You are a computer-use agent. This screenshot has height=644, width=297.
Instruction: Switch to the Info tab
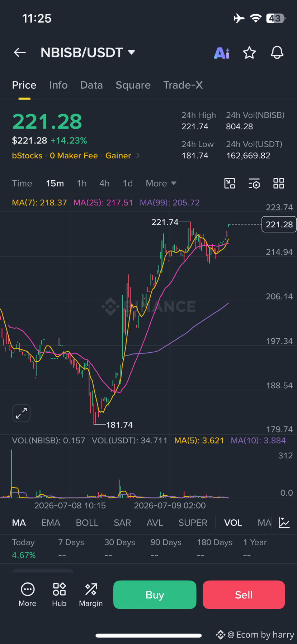tap(58, 85)
